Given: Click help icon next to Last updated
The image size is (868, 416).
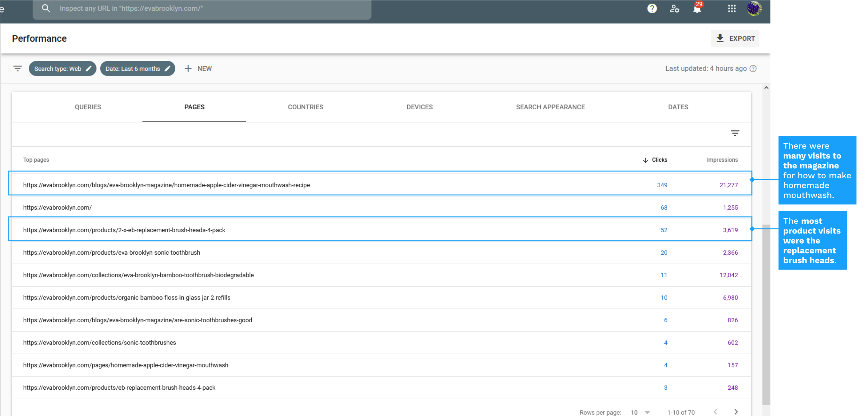Looking at the screenshot, I should tap(753, 68).
